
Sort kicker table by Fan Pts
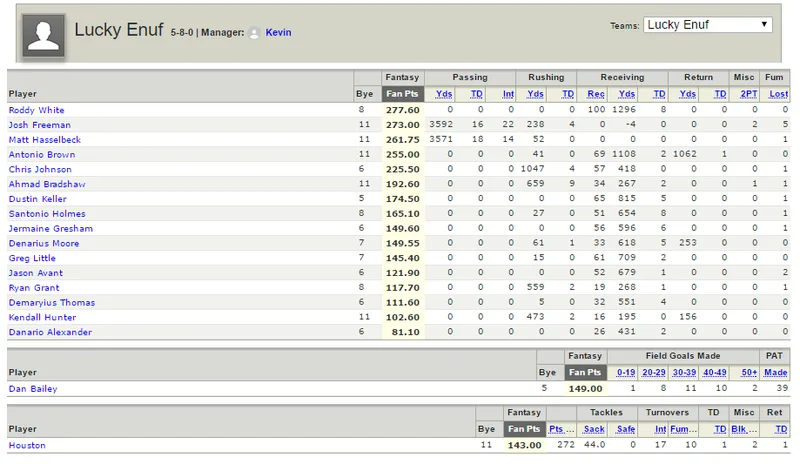tap(585, 372)
